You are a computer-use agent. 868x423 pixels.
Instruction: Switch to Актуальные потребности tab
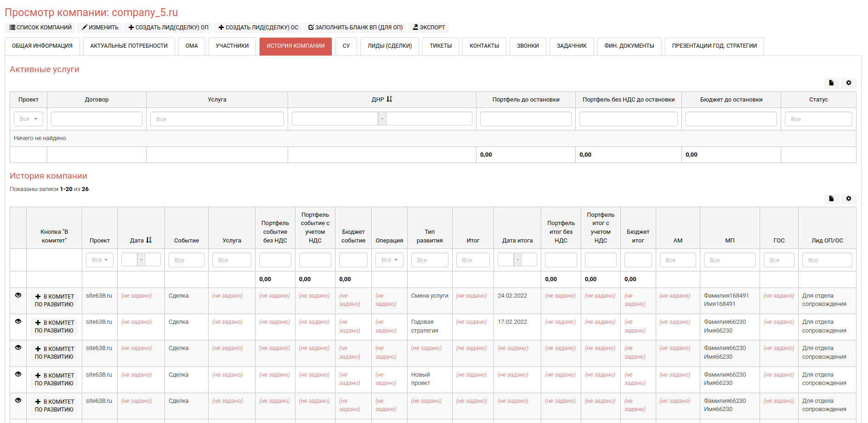129,46
